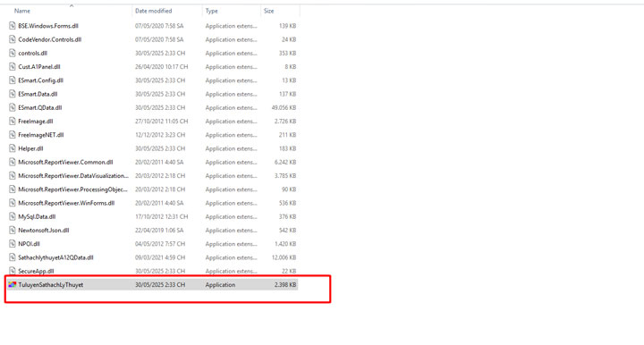
Task: Toggle the sort arrow above the Name column
Action: tap(72, 5)
